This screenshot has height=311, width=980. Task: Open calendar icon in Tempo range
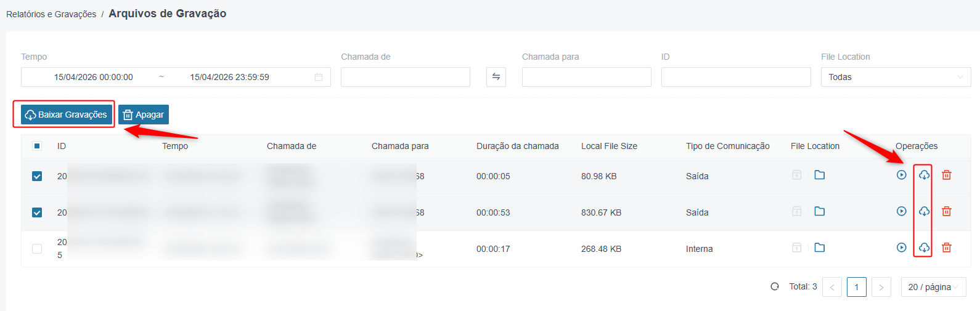319,77
